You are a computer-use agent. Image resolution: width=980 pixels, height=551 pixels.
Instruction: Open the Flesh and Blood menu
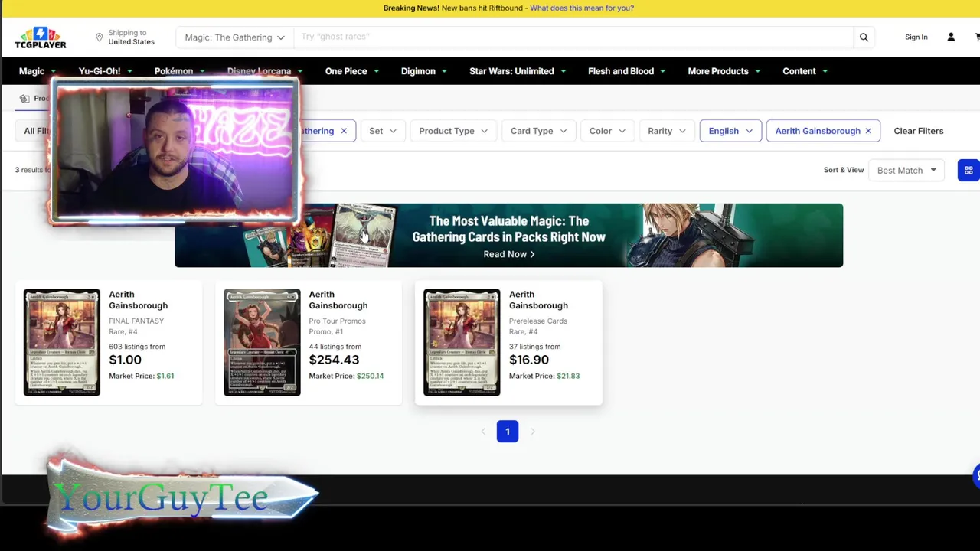626,71
